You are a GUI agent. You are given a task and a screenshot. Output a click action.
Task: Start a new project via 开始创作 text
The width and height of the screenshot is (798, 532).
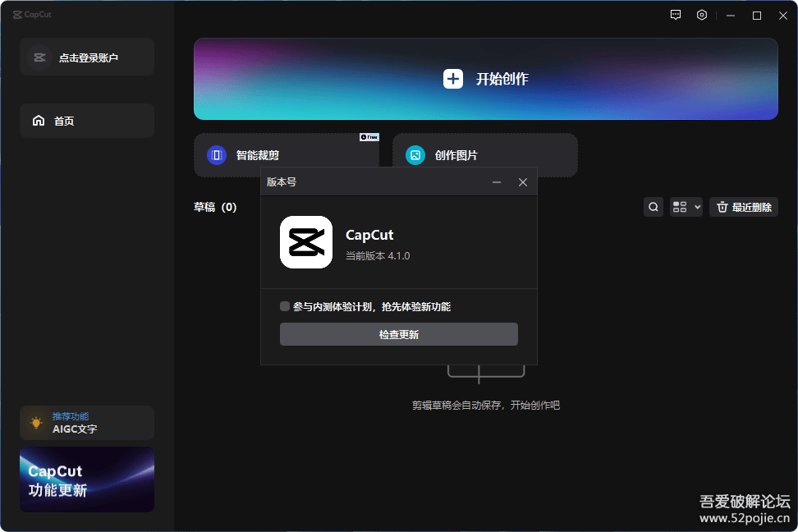click(502, 79)
